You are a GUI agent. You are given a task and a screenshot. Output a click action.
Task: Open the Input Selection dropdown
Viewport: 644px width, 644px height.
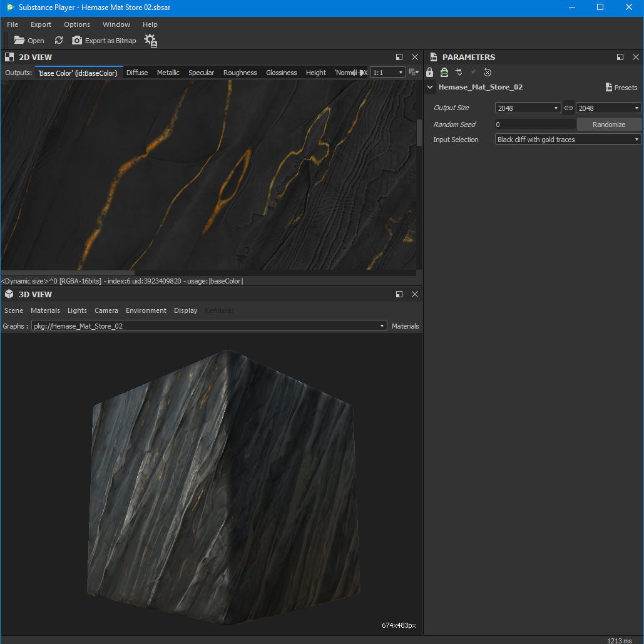click(x=568, y=139)
